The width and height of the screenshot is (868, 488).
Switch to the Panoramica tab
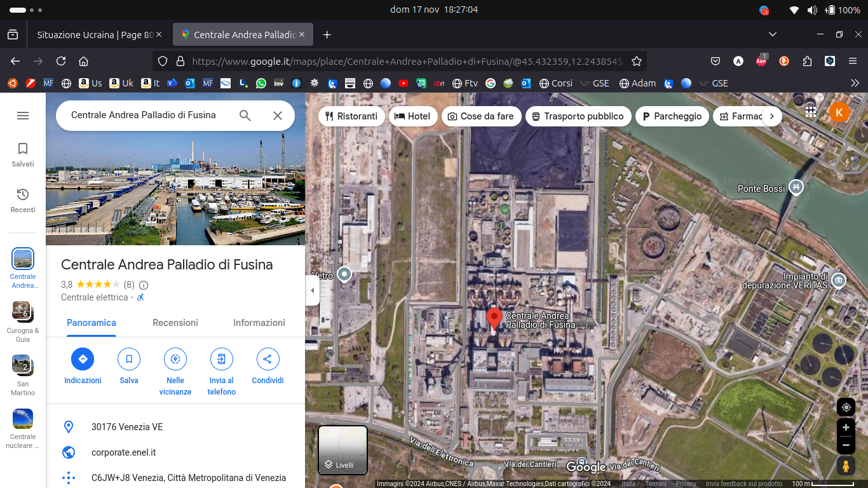[x=92, y=323]
